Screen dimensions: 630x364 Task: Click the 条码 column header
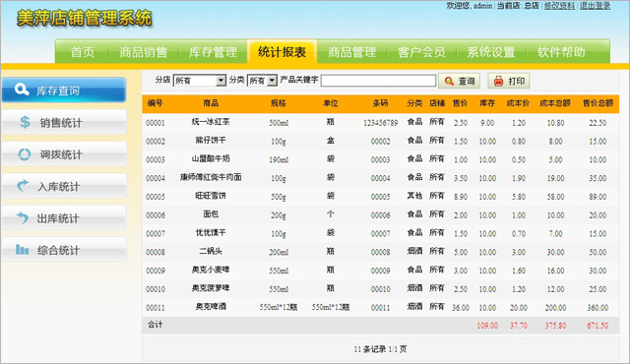(x=380, y=103)
